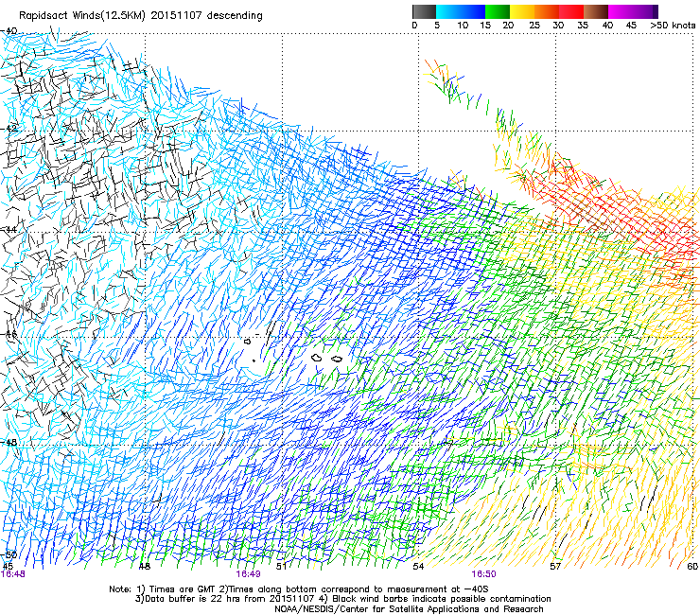Click the '54' longitude label on bottom axis
The width and height of the screenshot is (700, 615).
click(x=418, y=567)
